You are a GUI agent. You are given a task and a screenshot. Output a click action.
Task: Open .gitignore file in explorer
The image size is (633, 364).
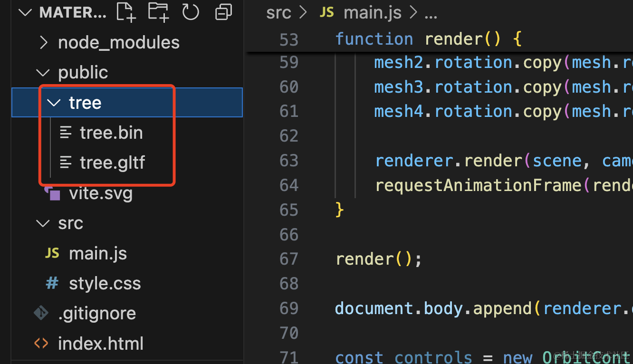pyautogui.click(x=97, y=314)
